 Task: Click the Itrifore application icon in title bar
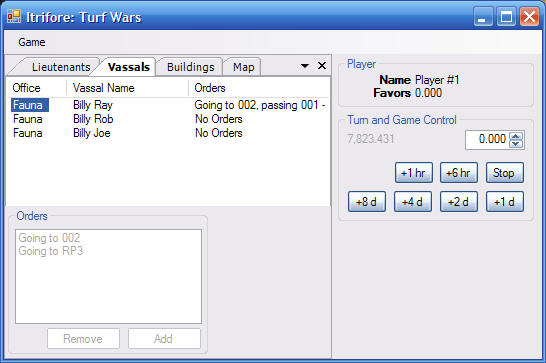pos(14,16)
